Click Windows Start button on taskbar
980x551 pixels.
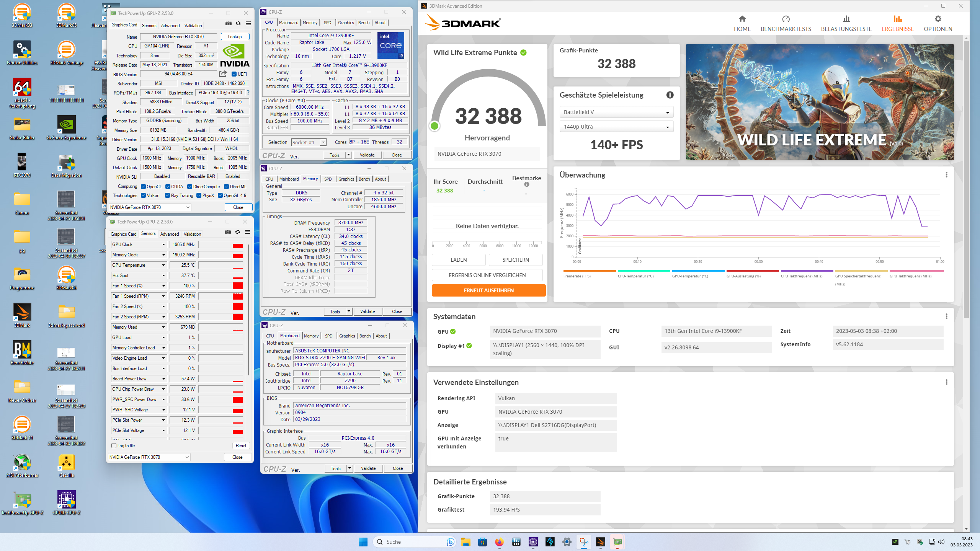point(363,542)
